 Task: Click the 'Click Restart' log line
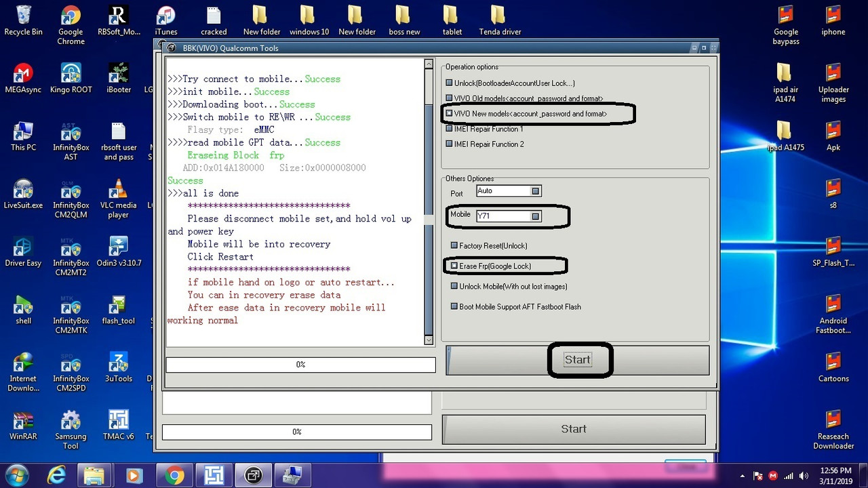[220, 257]
